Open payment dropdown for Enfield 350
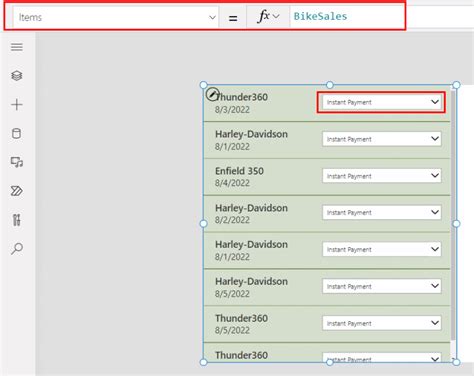474x376 pixels. [382, 176]
